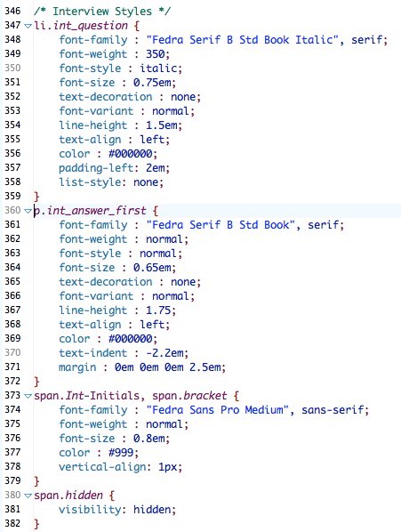Click the margin property on line 371
The width and height of the screenshot is (401, 532).
click(77, 367)
